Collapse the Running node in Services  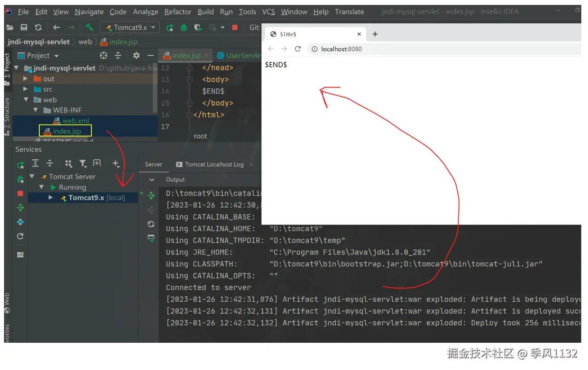pos(42,187)
